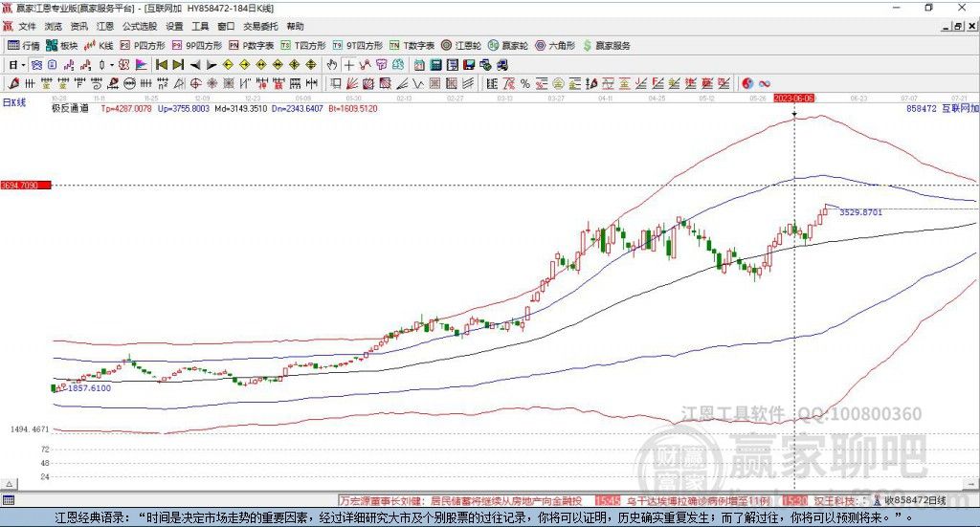Image resolution: width=980 pixels, height=527 pixels.
Task: Select the hand pan tool
Action: point(332,65)
